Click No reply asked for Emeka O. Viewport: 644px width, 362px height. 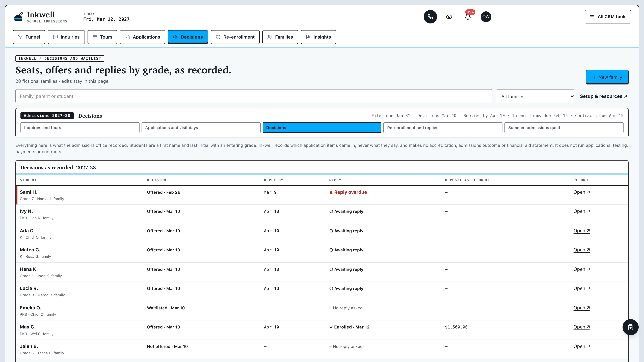pyautogui.click(x=346, y=308)
